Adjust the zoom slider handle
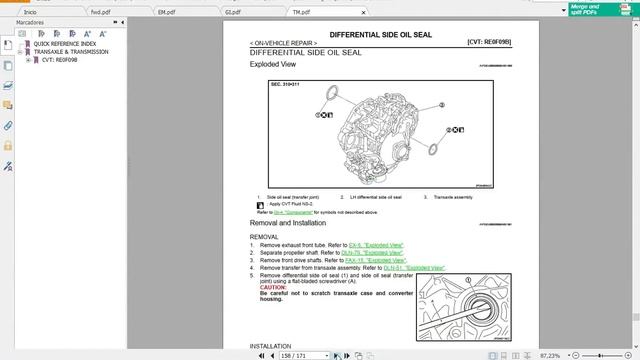The width and height of the screenshot is (640, 360). pos(600,356)
